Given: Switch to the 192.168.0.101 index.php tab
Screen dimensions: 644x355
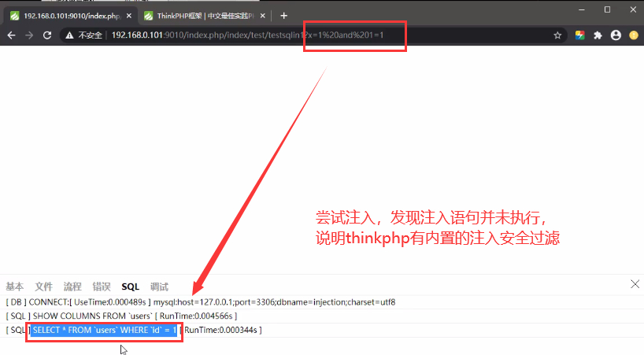Looking at the screenshot, I should (x=67, y=15).
